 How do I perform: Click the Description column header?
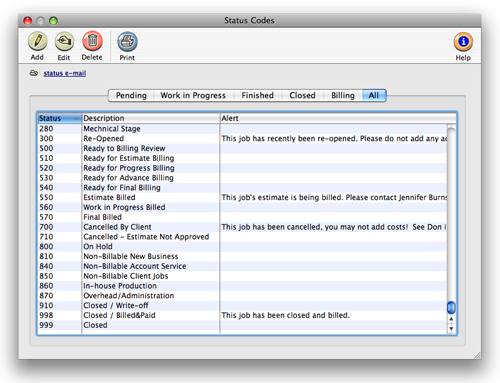pyautogui.click(x=151, y=118)
